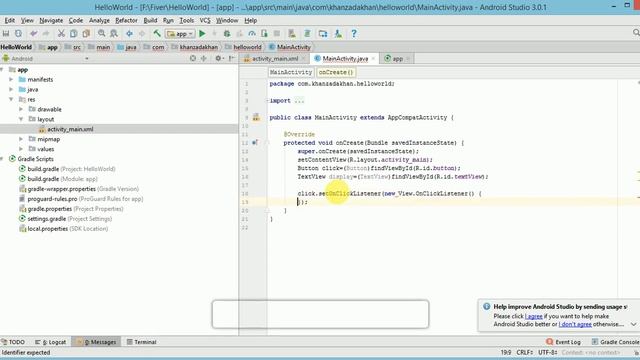This screenshot has width=640, height=360.
Task: Open Project Structure toolbar icon
Action: point(323,33)
